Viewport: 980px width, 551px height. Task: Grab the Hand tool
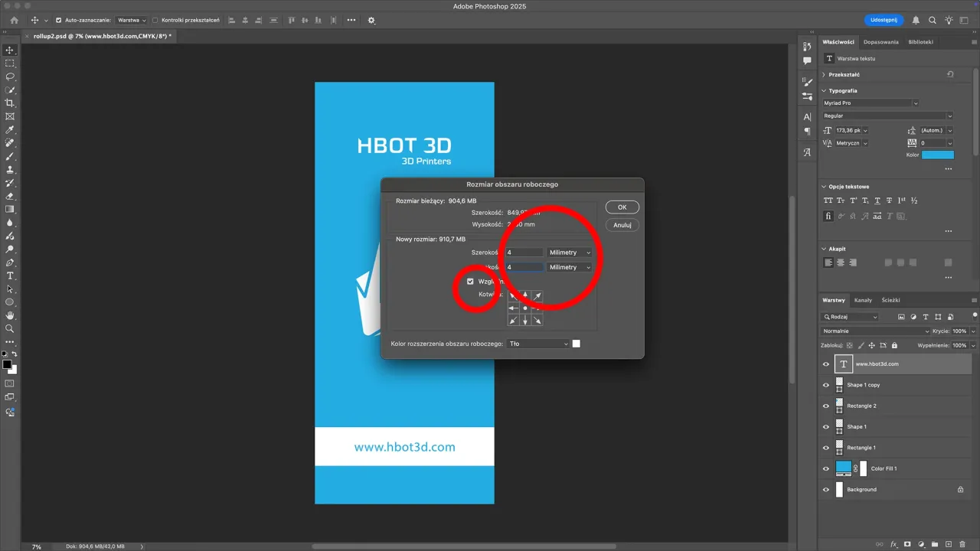(9, 315)
